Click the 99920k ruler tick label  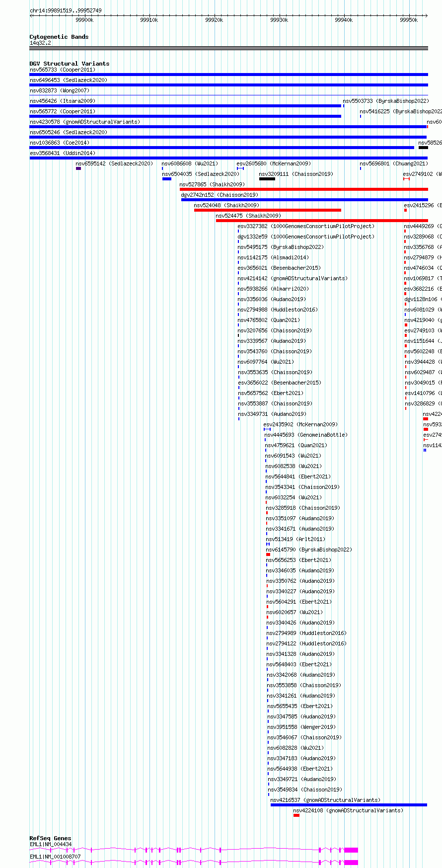[214, 20]
